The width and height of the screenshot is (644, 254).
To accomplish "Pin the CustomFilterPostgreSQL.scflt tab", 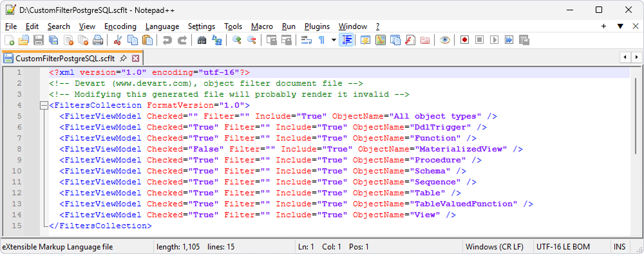I will (x=123, y=59).
